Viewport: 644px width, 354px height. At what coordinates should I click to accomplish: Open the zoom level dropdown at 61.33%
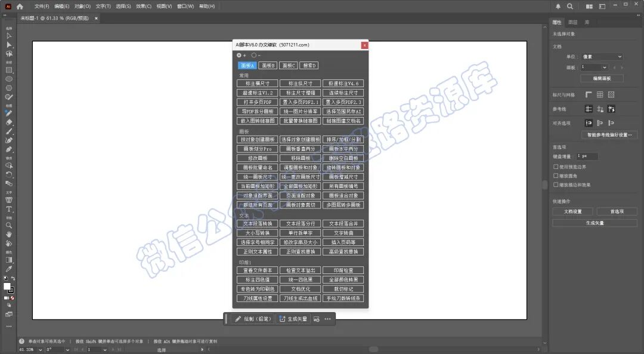(x=41, y=350)
